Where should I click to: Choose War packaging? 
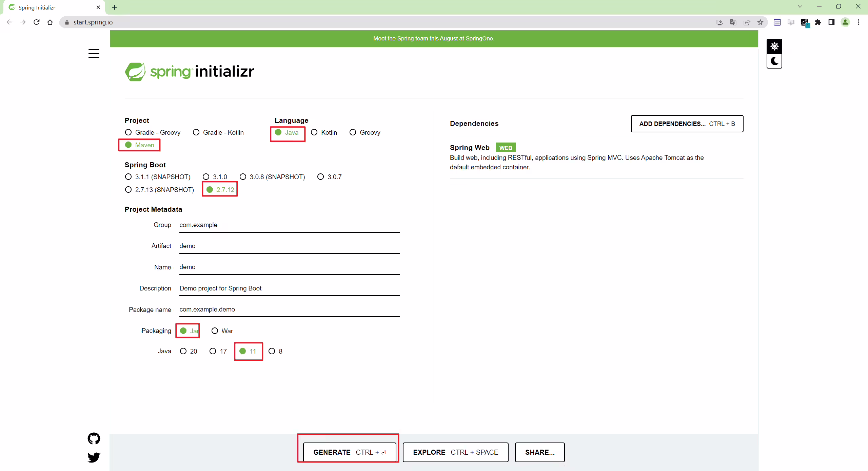point(222,331)
